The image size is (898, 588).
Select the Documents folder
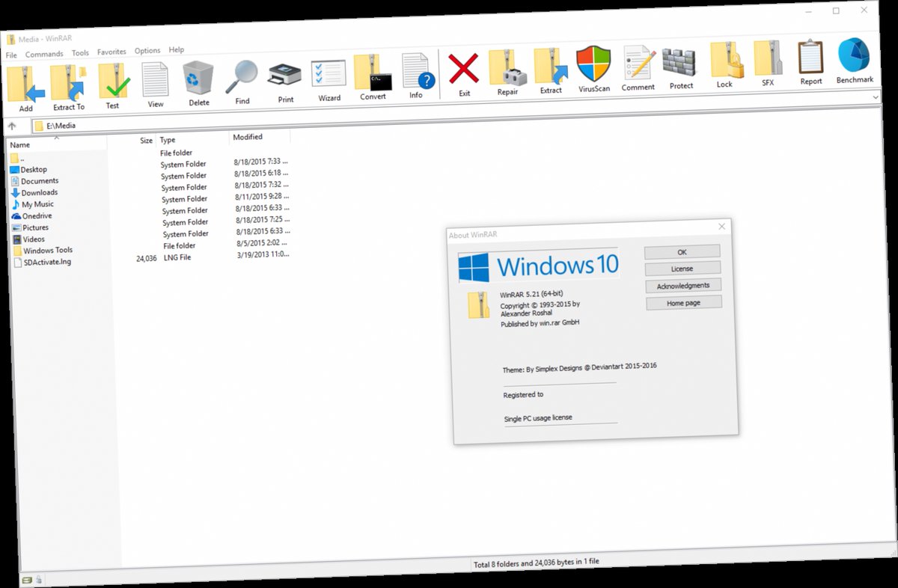(x=34, y=181)
